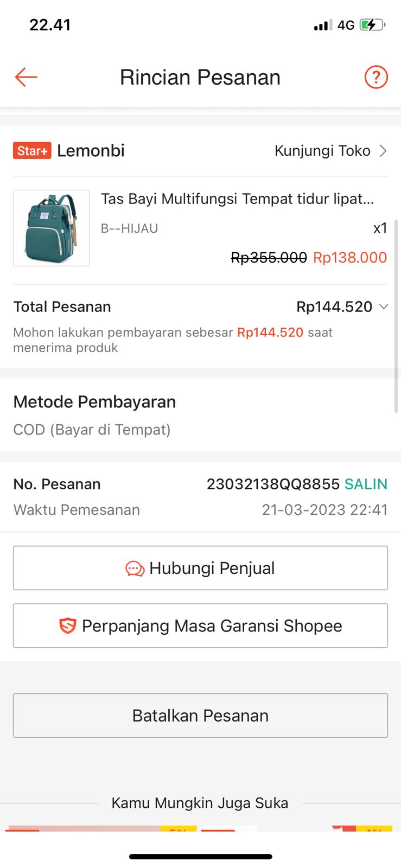Tap the Kamu Mungkin Juga Suka heading
Image resolution: width=401 pixels, height=868 pixels.
tap(200, 803)
